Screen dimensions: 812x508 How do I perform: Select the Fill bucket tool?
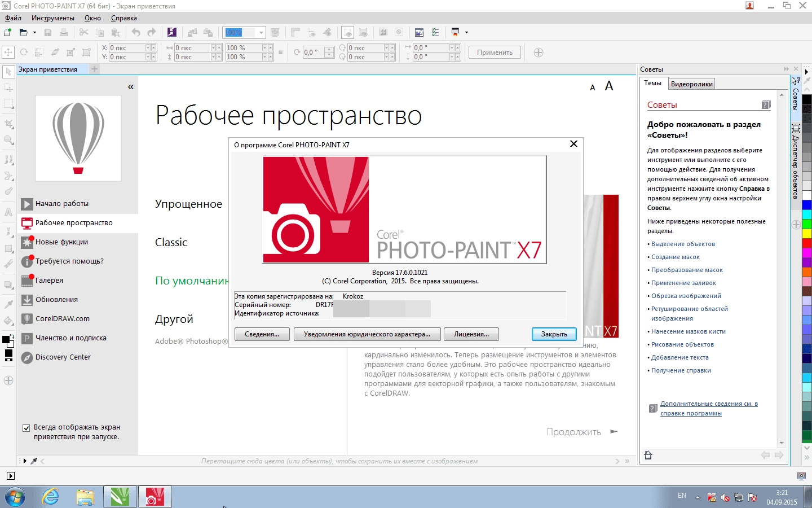point(8,321)
